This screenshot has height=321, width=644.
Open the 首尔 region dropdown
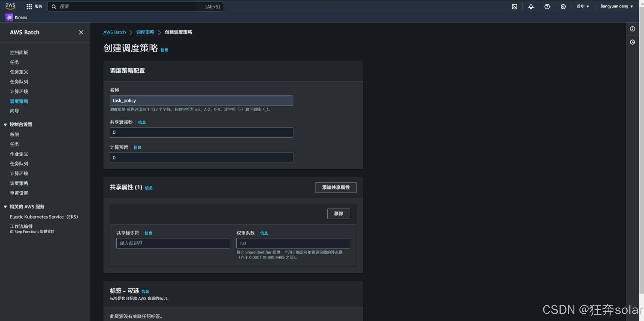(x=583, y=6)
